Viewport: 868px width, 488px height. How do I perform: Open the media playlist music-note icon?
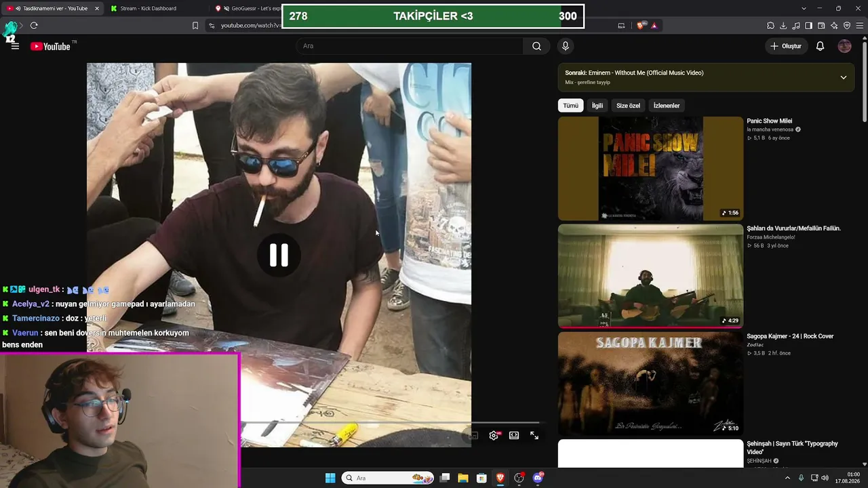[796, 26]
